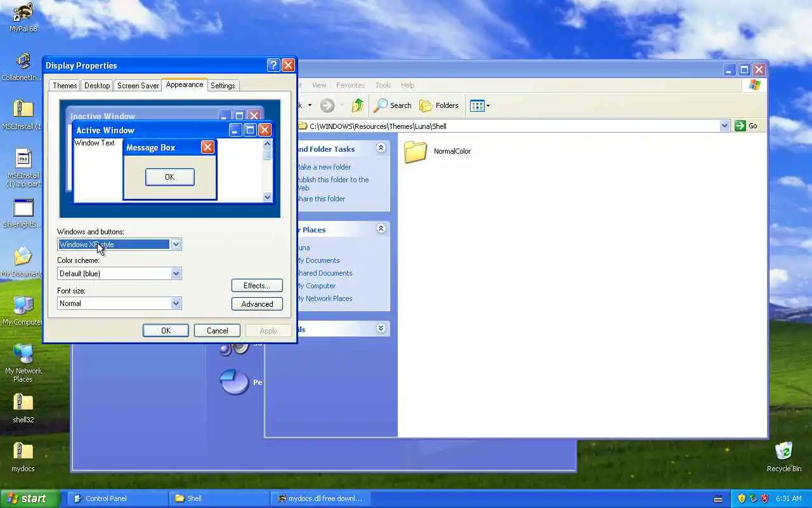Click Publish this folder to the Web link
This screenshot has width=812, height=508.
pyautogui.click(x=332, y=184)
